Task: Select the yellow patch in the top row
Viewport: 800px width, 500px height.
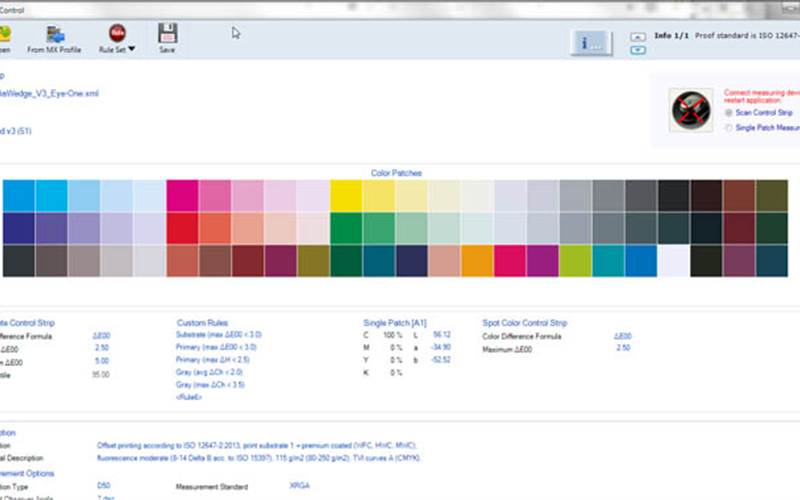Action: [x=345, y=196]
